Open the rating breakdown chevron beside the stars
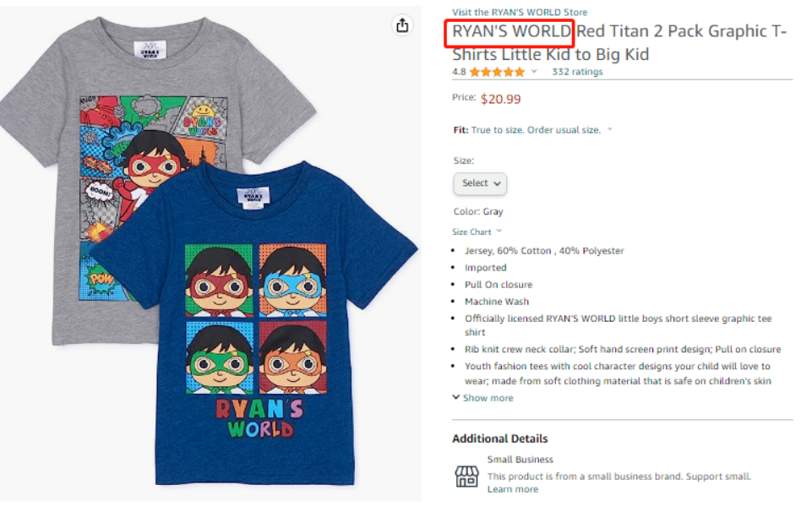 tap(534, 72)
